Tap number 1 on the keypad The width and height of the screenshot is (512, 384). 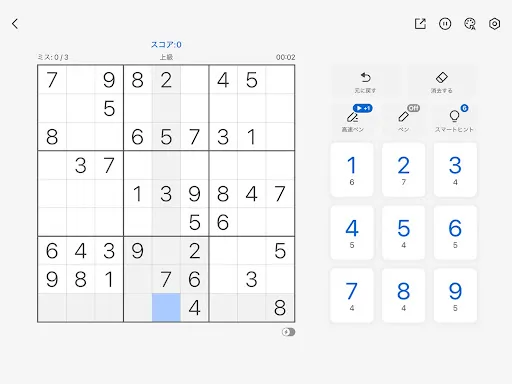tap(352, 170)
